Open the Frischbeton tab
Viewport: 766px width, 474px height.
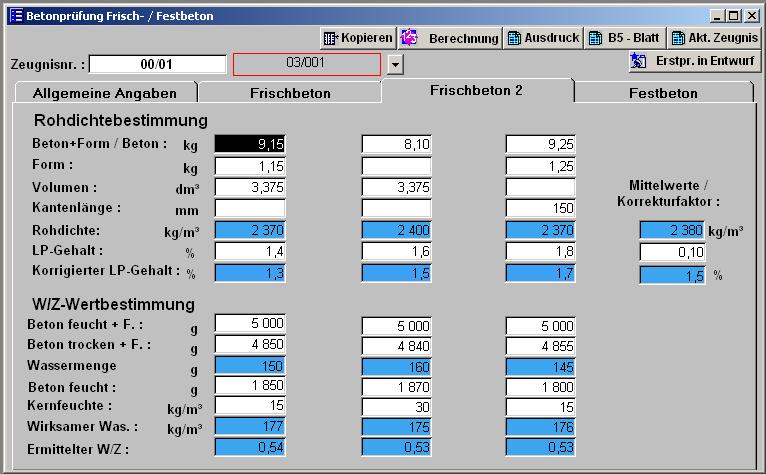pyautogui.click(x=290, y=93)
